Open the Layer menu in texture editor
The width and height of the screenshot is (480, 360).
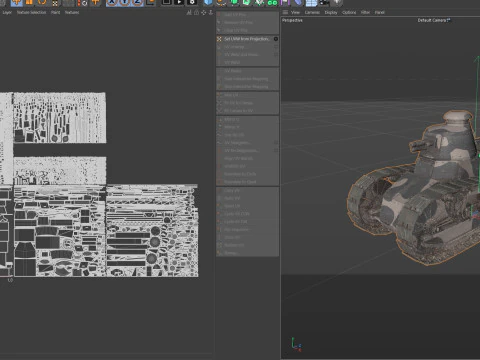7,12
